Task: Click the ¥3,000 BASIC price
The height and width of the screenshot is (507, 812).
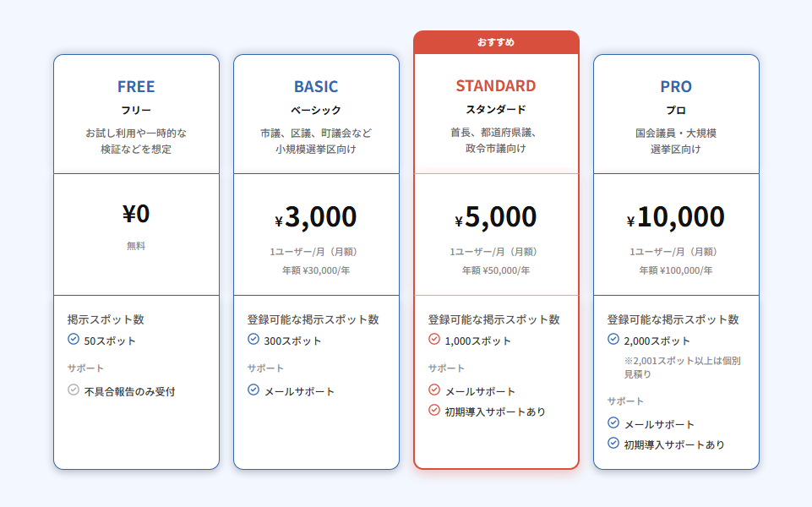Action: click(316, 217)
